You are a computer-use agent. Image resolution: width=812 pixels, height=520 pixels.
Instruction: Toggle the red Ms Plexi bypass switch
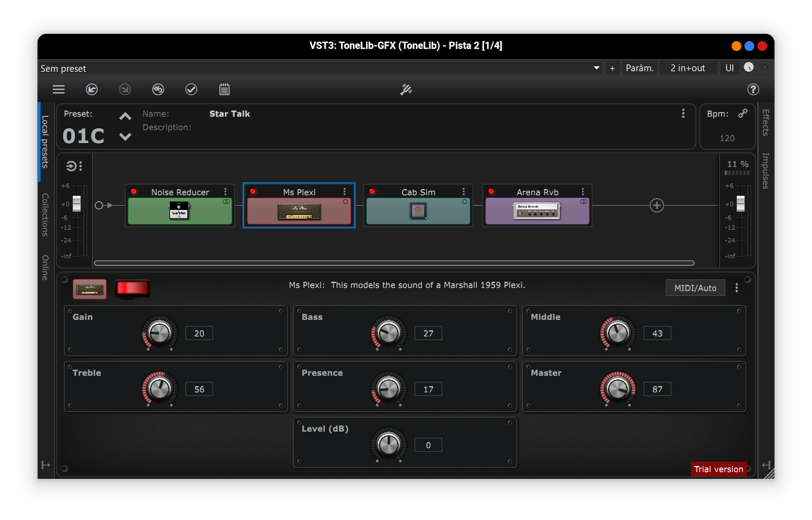pos(133,288)
